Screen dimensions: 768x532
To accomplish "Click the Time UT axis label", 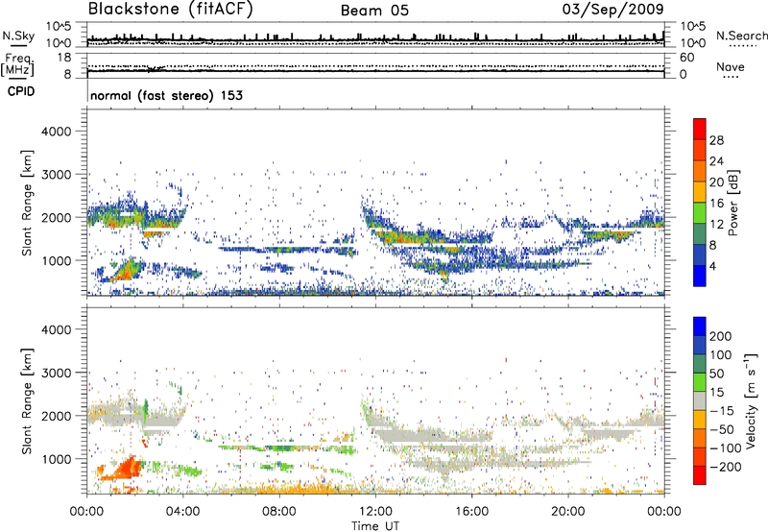I will 375,526.
